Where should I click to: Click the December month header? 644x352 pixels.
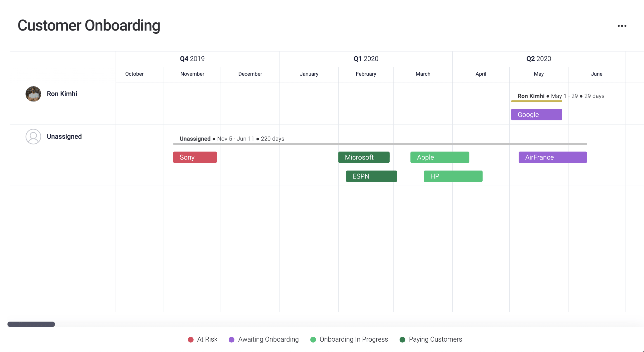pos(250,74)
